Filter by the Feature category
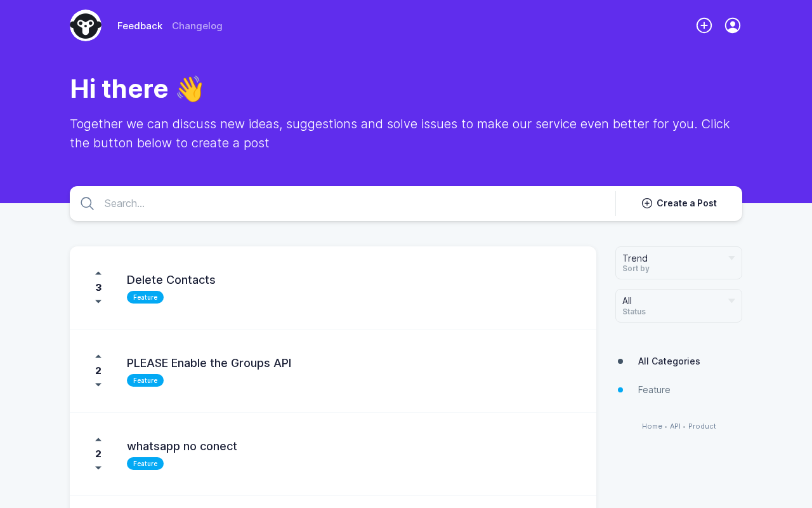812x508 pixels. pyautogui.click(x=654, y=390)
